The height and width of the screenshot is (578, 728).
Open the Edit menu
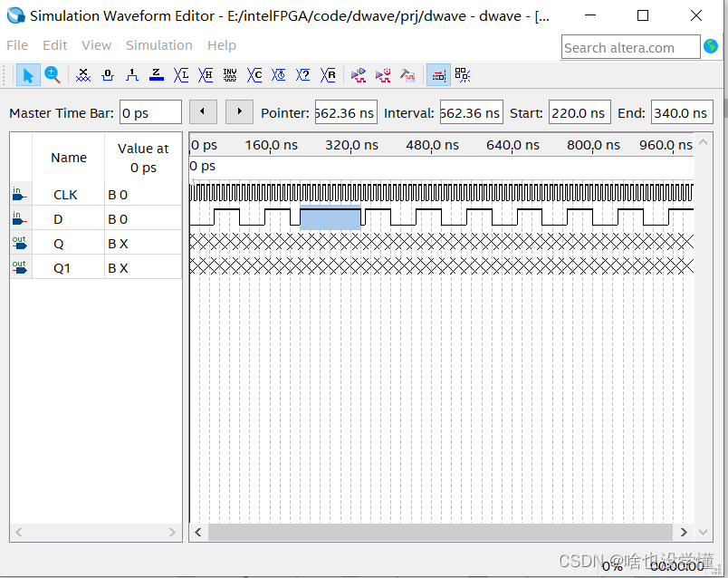[55, 45]
